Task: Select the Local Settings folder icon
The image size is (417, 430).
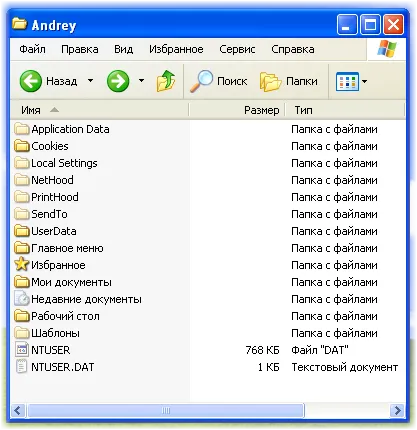Action: coord(22,163)
